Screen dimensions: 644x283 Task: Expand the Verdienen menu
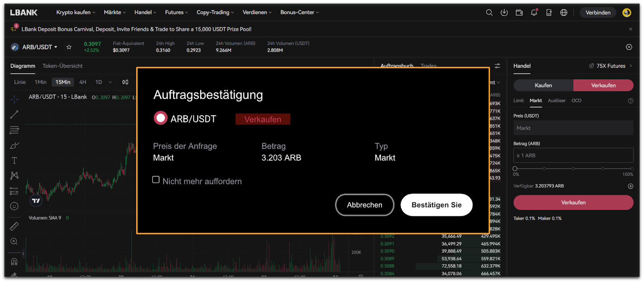coord(257,12)
